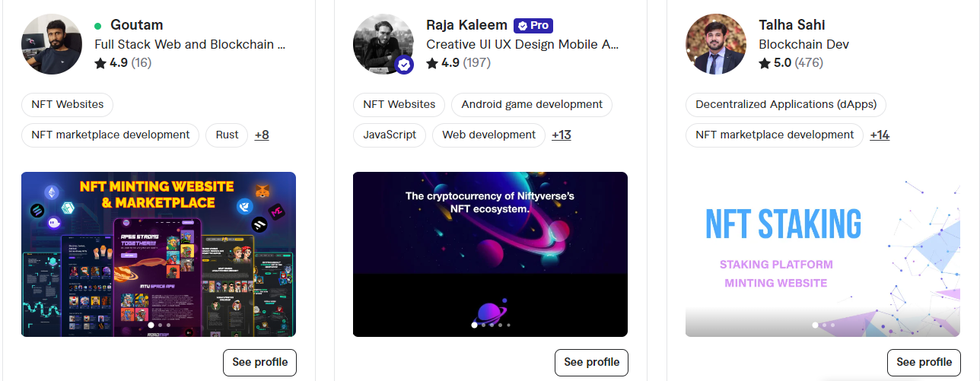Click the Pro badge beside Raja Kaleem
The height and width of the screenshot is (381, 980).
click(x=533, y=25)
